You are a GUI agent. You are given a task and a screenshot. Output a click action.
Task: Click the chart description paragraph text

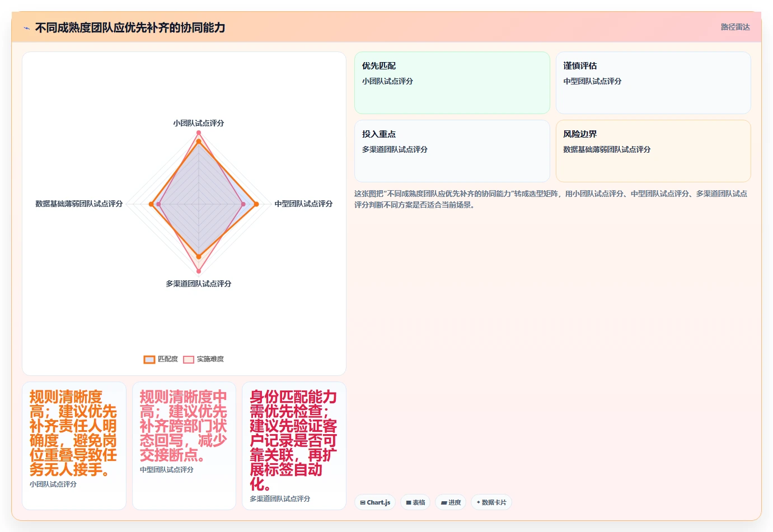coord(551,199)
